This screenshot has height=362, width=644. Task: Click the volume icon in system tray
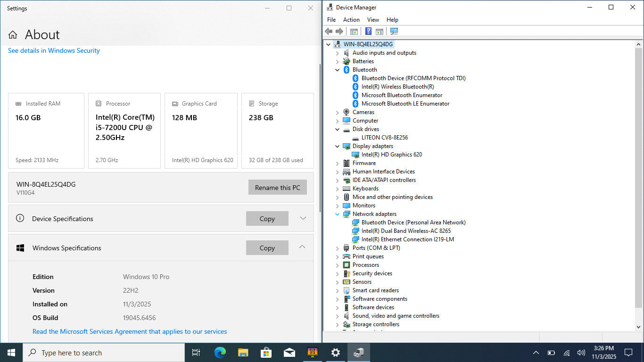581,353
